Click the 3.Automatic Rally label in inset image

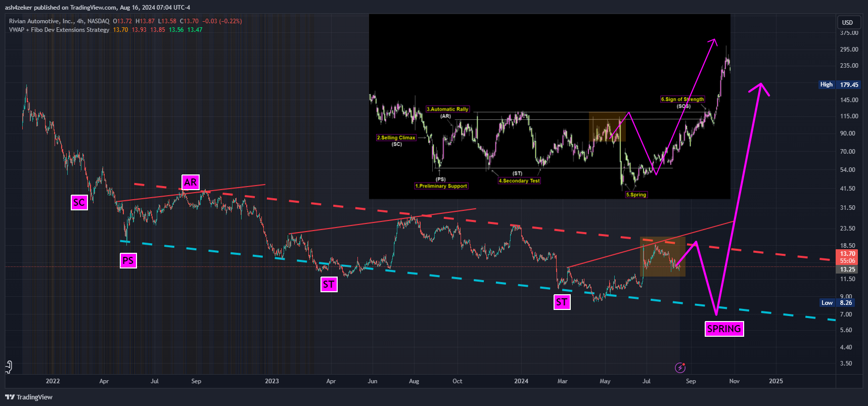pos(447,109)
